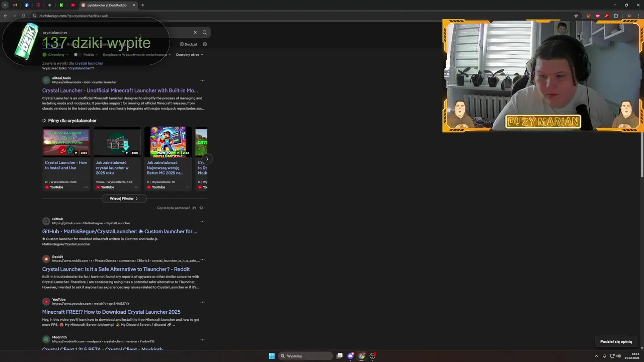
Task: Clear the DuckDuckGo search box with X
Action: (x=195, y=32)
